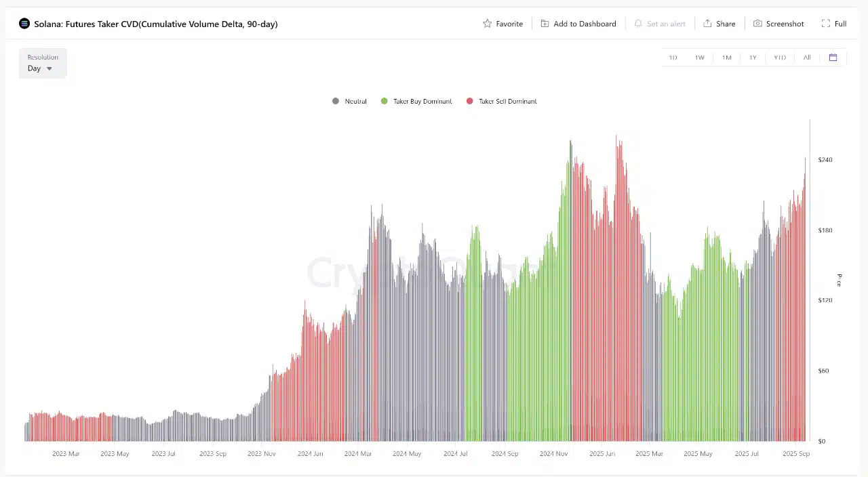The height and width of the screenshot is (477, 868).
Task: Click the Share export icon
Action: coord(707,24)
